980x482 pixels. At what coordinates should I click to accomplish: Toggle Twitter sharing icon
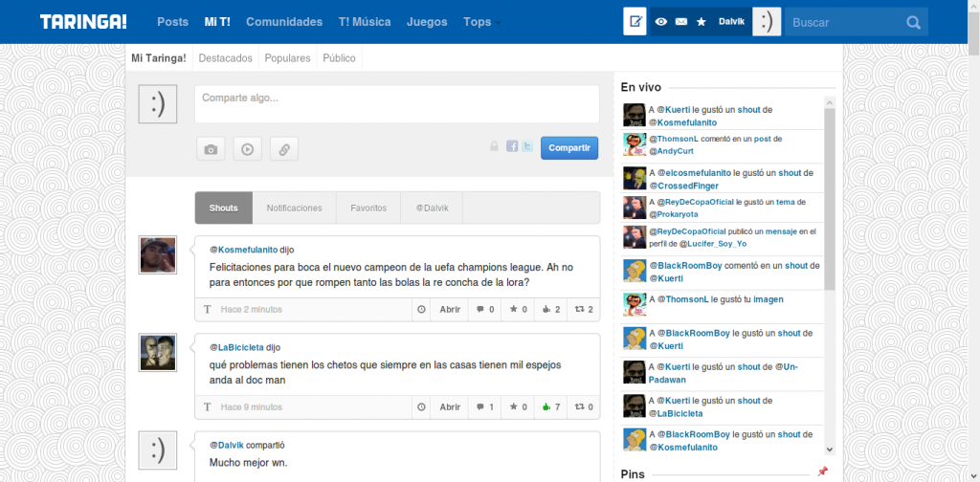coord(527,146)
